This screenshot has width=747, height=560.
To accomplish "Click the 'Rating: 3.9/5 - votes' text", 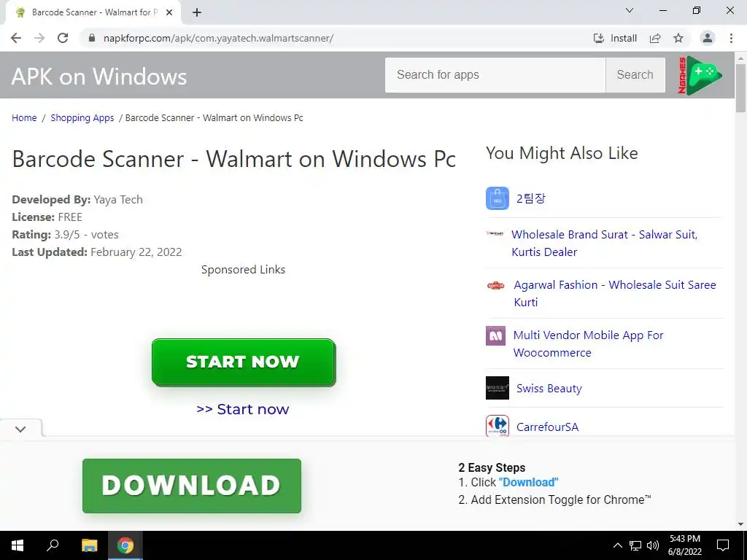I will (65, 234).
